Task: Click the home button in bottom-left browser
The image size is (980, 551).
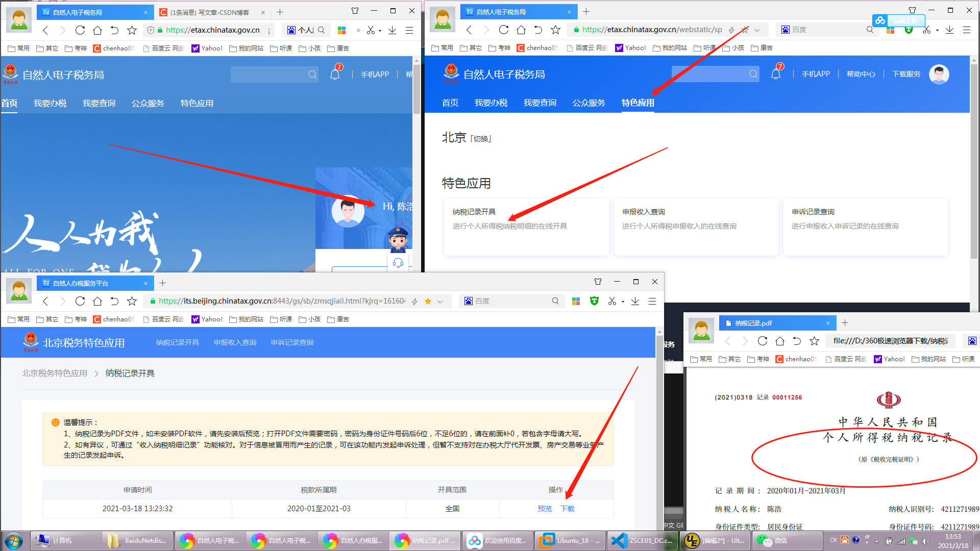Action: click(x=97, y=301)
